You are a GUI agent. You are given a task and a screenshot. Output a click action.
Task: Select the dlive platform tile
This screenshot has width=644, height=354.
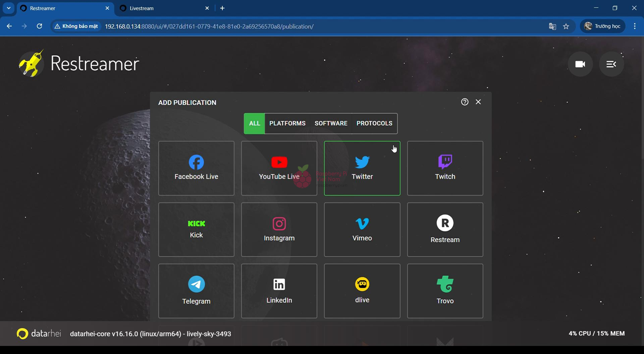point(362,291)
